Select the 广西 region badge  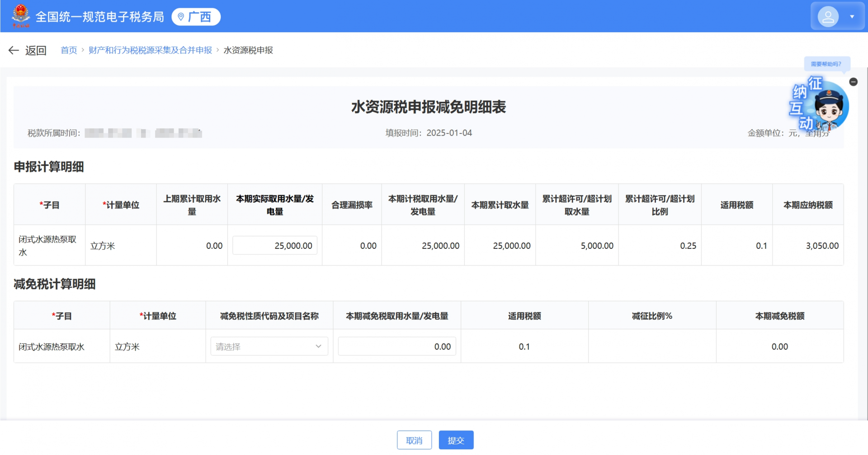click(196, 17)
